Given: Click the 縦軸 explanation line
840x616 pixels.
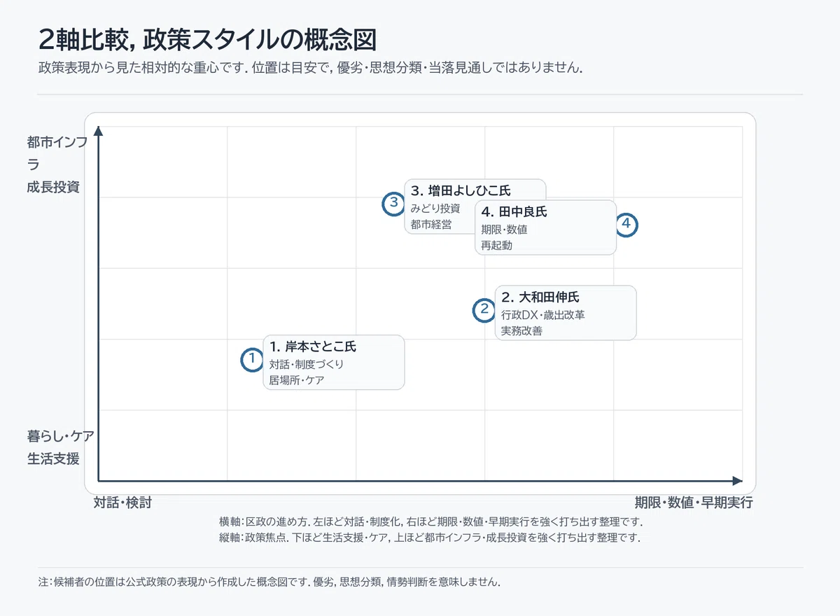Looking at the screenshot, I should 430,538.
